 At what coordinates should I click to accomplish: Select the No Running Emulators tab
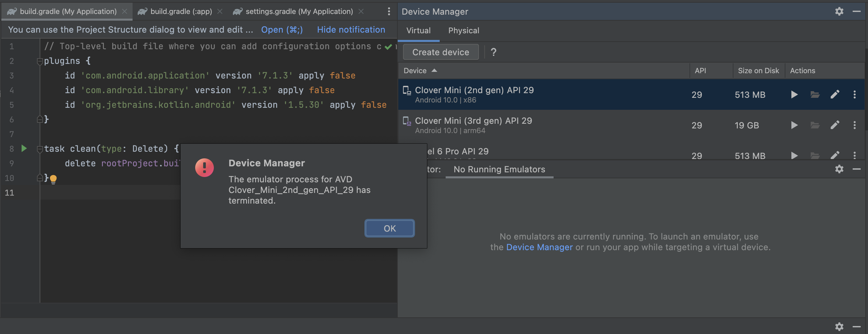[499, 169]
